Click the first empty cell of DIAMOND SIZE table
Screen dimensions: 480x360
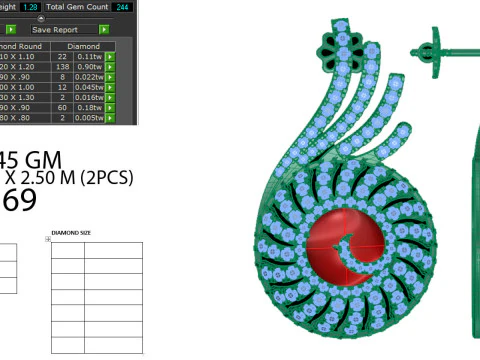(x=68, y=250)
